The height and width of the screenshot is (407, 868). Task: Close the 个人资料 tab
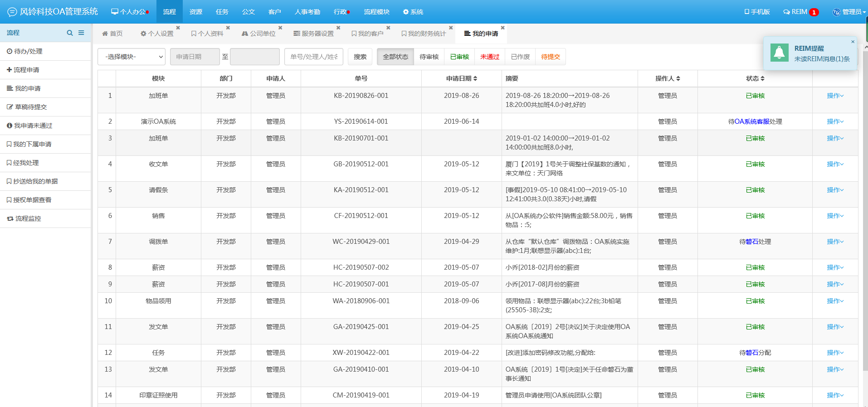(228, 28)
